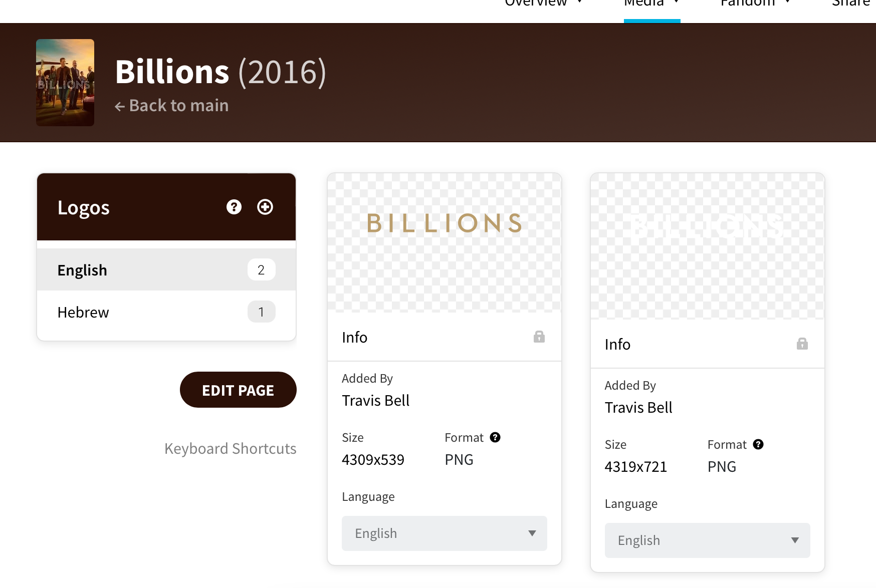Click the size value 4309x539
876x588 pixels.
tap(373, 460)
